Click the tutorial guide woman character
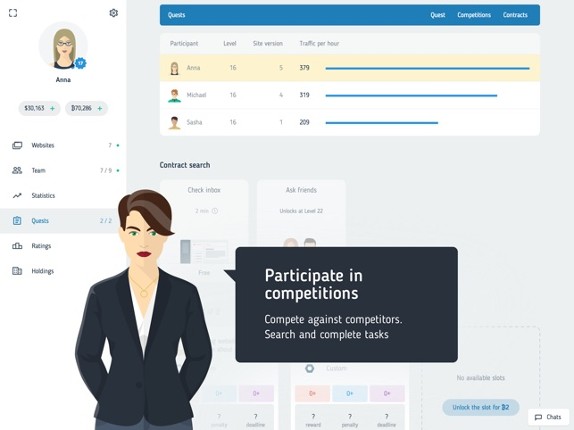The image size is (574, 430). (144, 310)
